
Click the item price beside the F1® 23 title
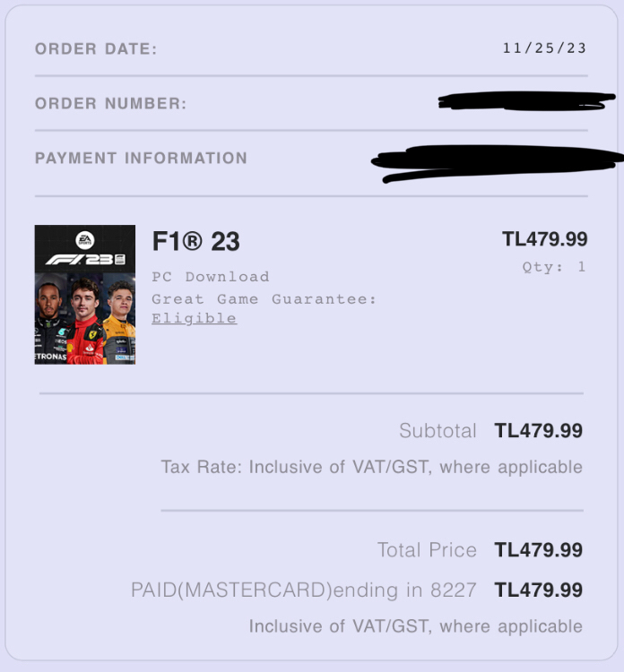(x=544, y=239)
